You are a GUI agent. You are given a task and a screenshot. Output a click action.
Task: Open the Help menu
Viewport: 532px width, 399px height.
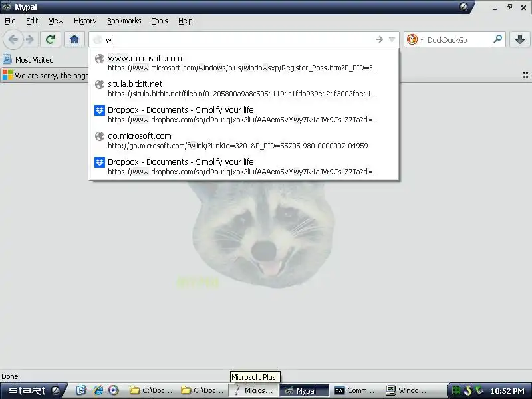[186, 21]
